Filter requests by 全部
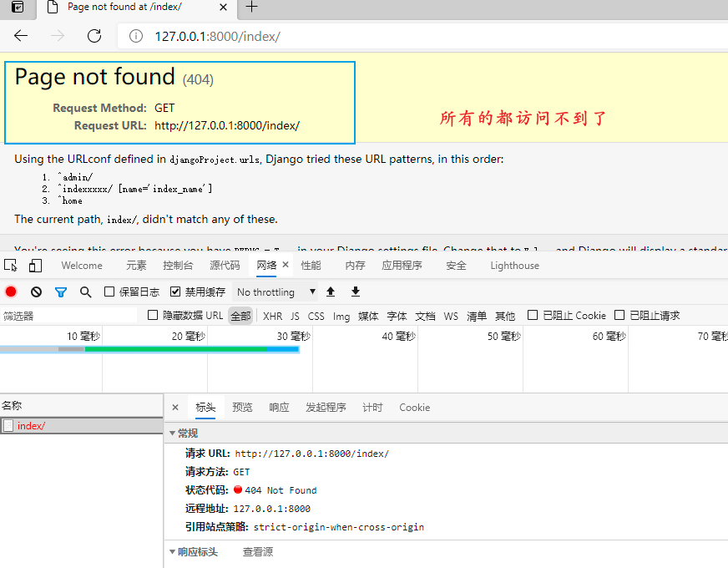728x568 pixels. pos(240,317)
